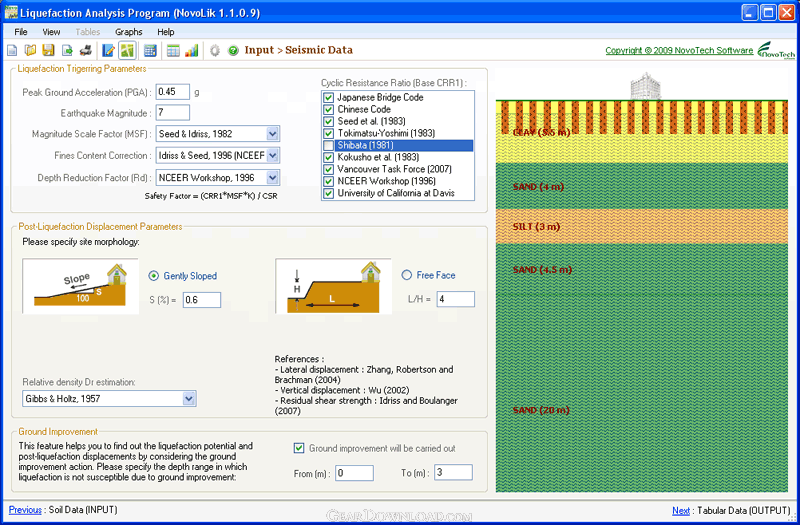
Task: Open soil data input via pencil icon
Action: point(108,50)
